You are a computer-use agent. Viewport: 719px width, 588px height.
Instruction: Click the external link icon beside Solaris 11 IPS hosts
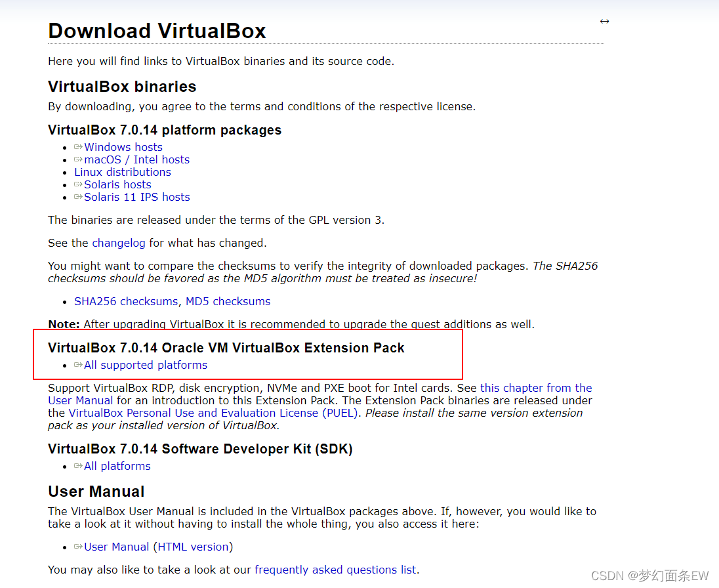[79, 196]
